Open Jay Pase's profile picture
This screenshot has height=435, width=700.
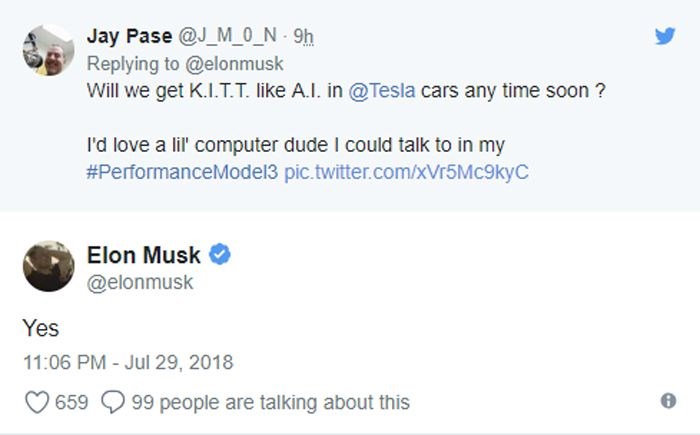coord(47,50)
